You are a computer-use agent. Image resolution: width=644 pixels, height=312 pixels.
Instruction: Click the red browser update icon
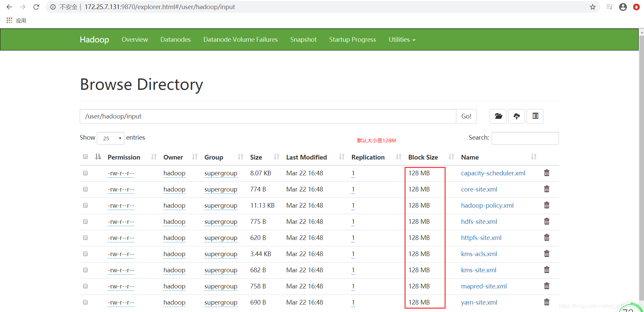(636, 7)
